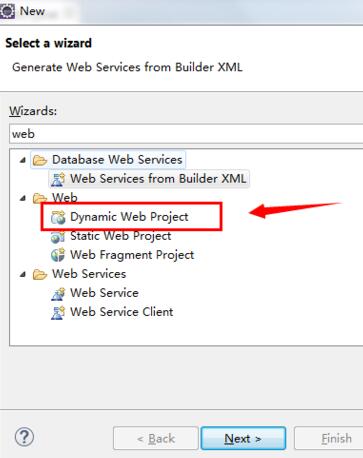The image size is (363, 458).
Task: Click the Next button
Action: (x=243, y=438)
